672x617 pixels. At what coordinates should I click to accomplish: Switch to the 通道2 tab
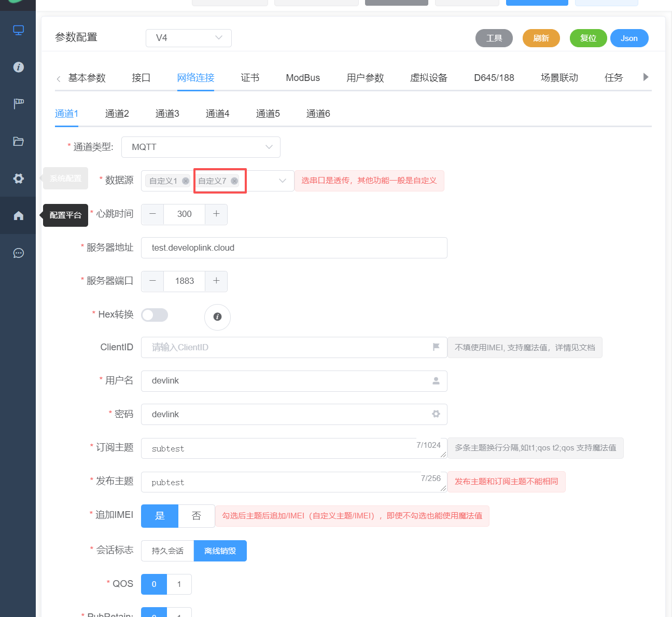coord(117,114)
